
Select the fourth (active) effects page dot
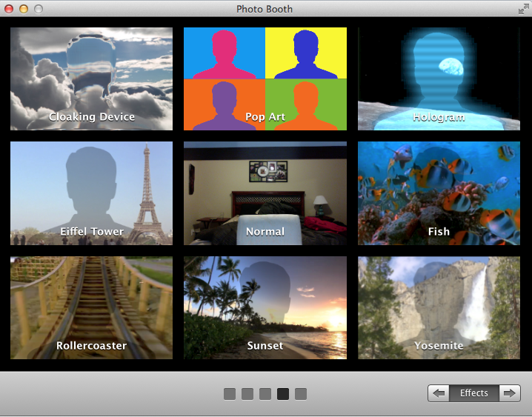283,394
